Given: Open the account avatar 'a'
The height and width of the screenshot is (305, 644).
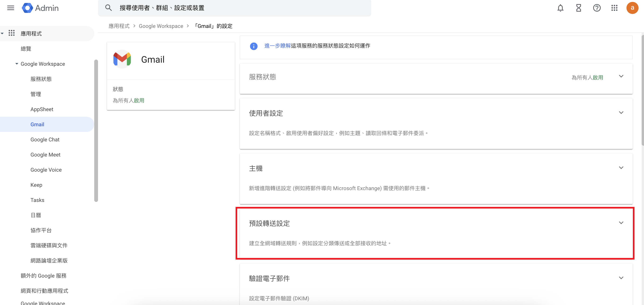Looking at the screenshot, I should pyautogui.click(x=632, y=8).
